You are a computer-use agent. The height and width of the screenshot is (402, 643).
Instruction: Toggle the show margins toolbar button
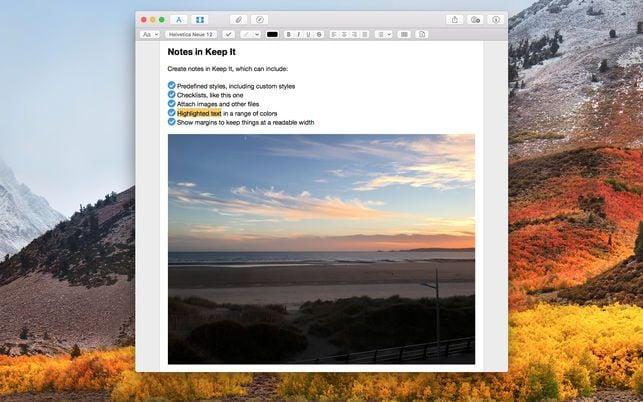[x=200, y=19]
